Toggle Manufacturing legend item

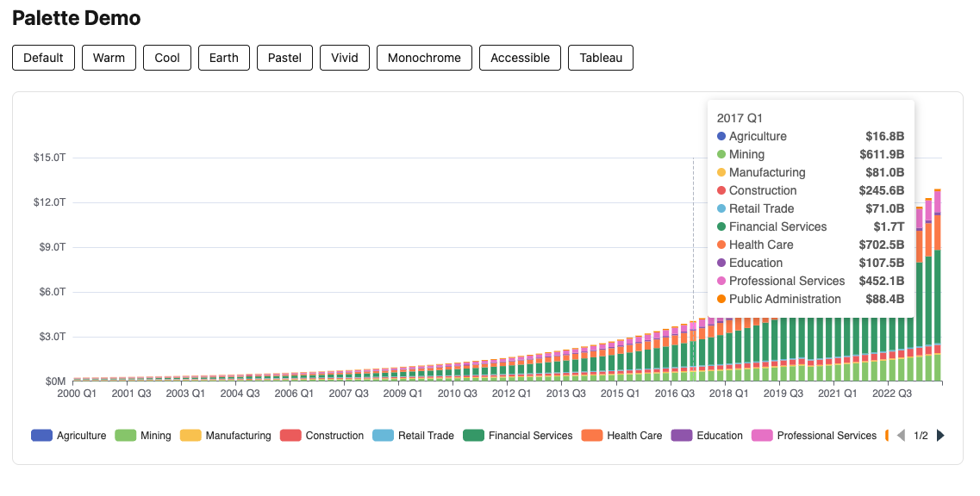[x=225, y=436]
